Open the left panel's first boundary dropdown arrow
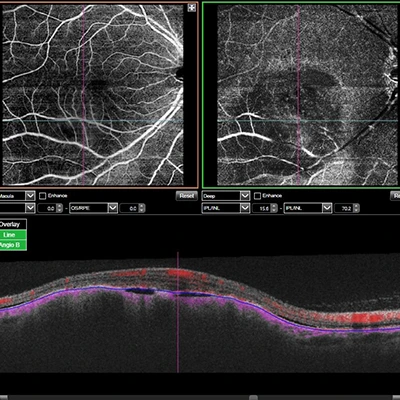Screen dimensions: 400x400 [30, 208]
